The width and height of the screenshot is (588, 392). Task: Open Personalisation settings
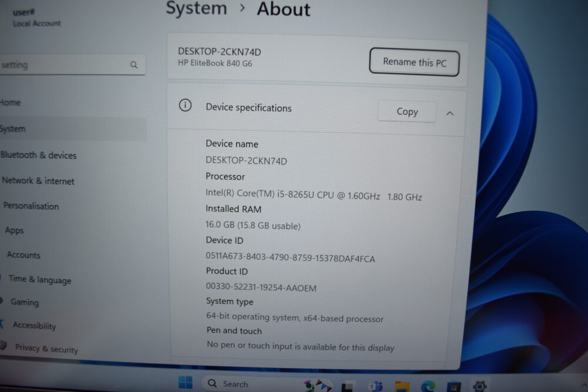(x=31, y=206)
